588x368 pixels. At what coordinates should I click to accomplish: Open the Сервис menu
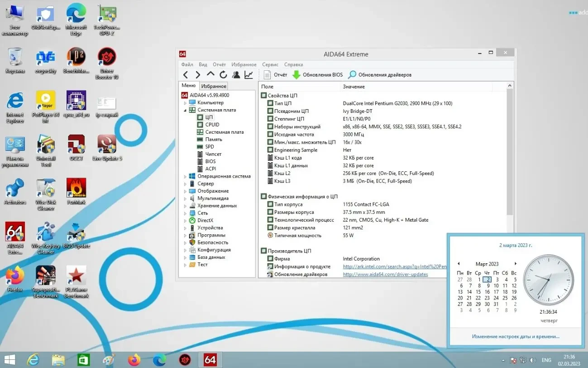coord(270,64)
